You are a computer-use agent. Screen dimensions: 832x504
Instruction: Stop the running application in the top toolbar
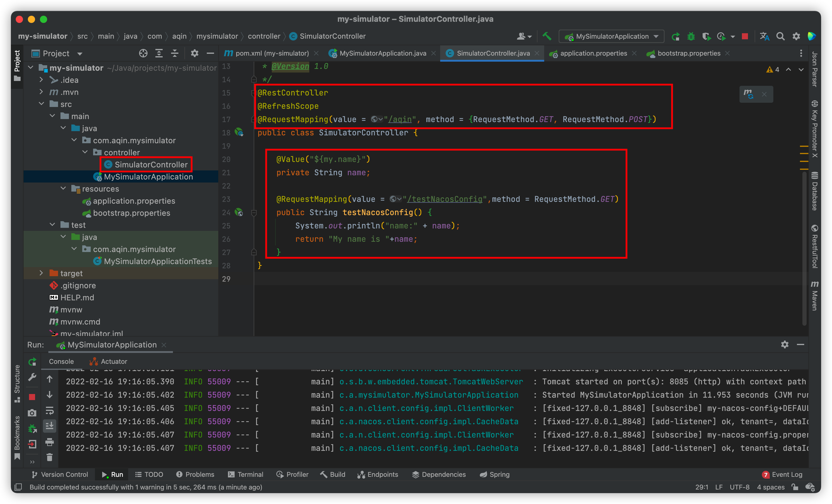pyautogui.click(x=745, y=36)
